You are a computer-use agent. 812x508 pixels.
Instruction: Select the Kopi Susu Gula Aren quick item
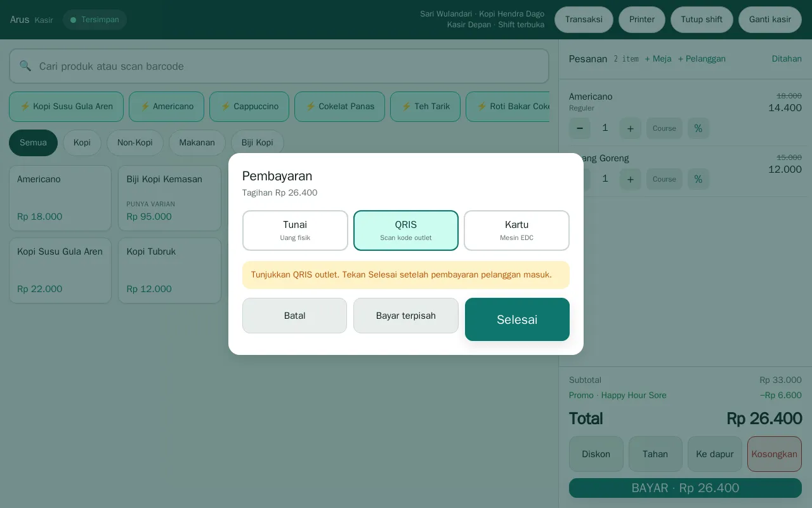(67, 107)
